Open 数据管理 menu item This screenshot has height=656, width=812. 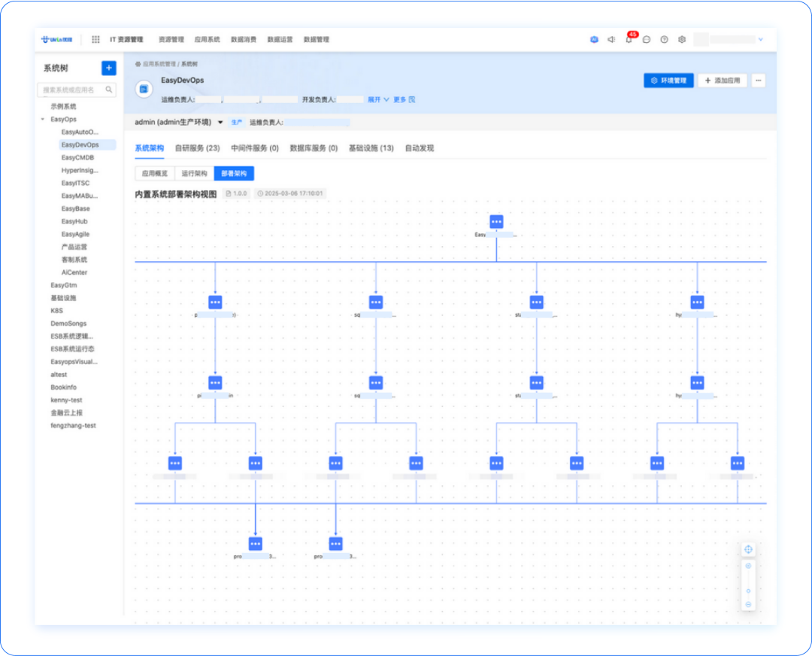point(317,39)
